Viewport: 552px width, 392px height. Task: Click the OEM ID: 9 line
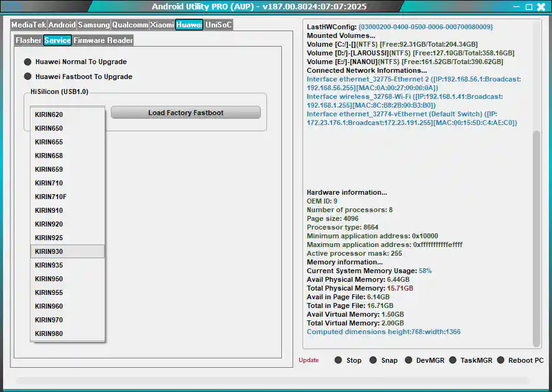click(322, 201)
